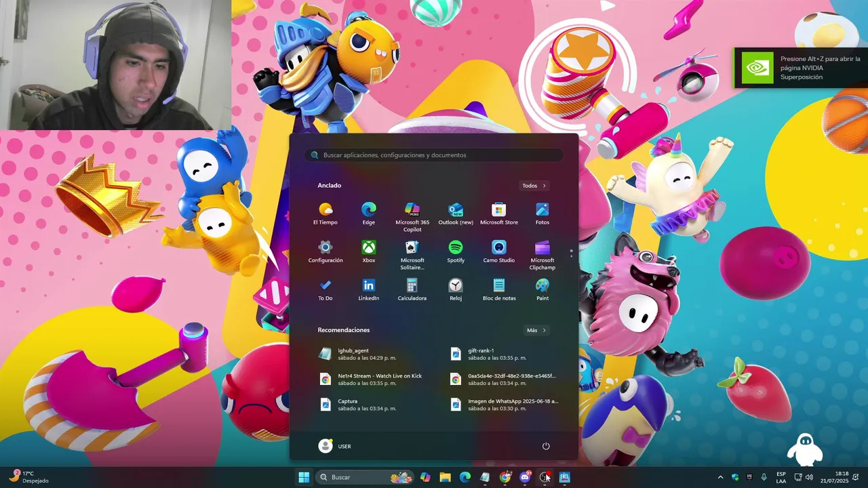Expand hidden system tray icons chevron
Image resolution: width=868 pixels, height=488 pixels.
[x=720, y=477]
